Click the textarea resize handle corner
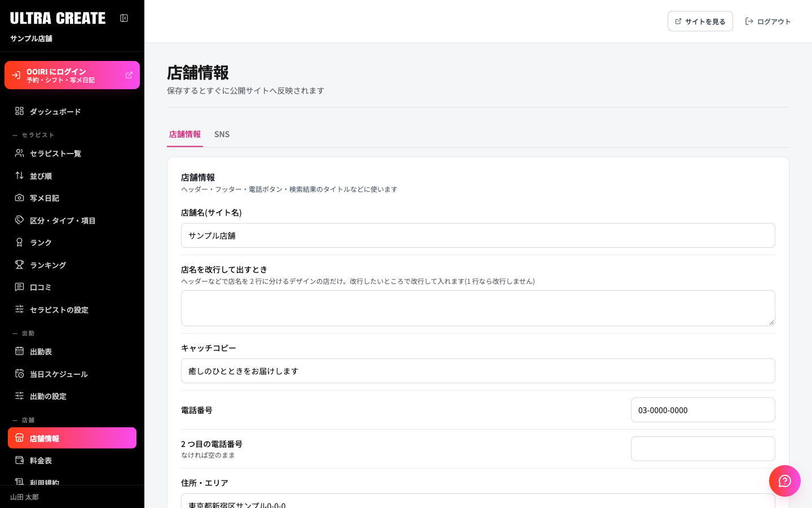Image resolution: width=812 pixels, height=508 pixels. click(x=771, y=322)
